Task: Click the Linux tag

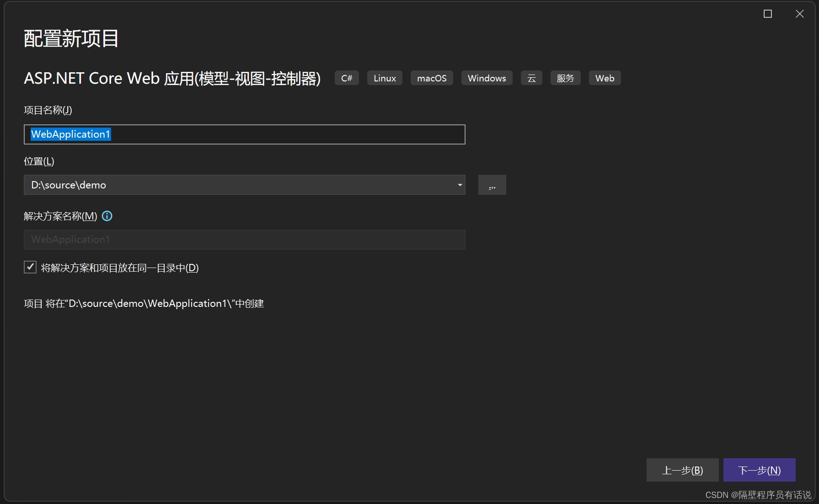Action: point(385,78)
